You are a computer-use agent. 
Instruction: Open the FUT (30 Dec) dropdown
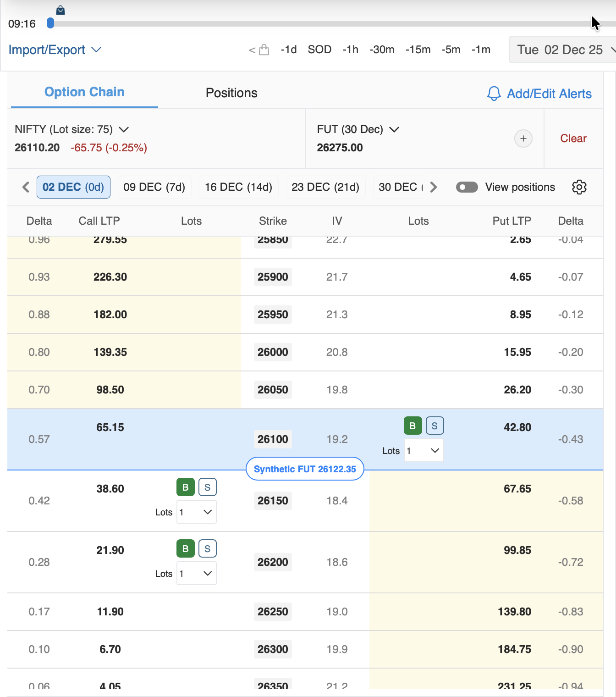[x=394, y=129]
